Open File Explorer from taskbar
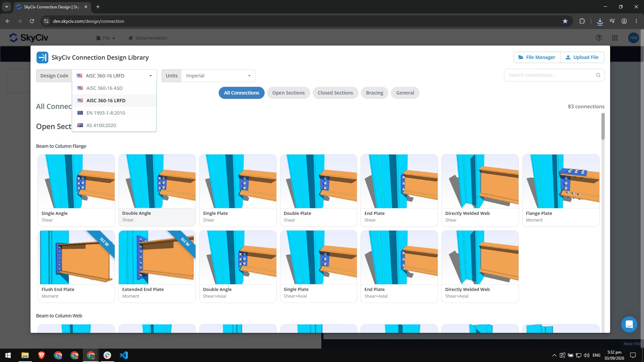The image size is (644, 362). tap(25, 355)
